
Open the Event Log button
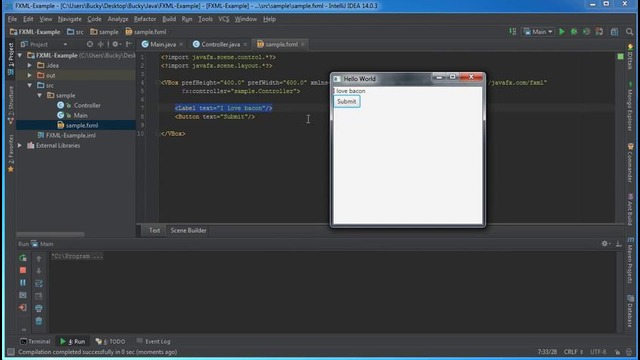153,341
